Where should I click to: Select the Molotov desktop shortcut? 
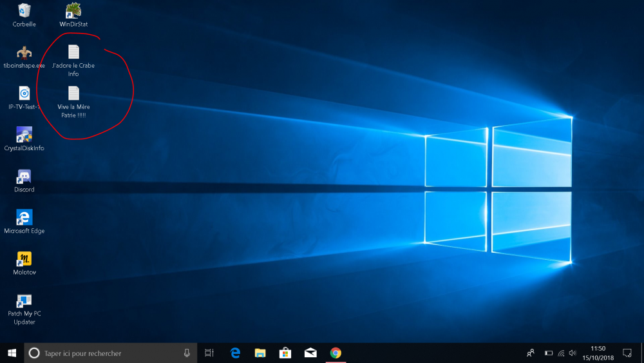pyautogui.click(x=24, y=259)
